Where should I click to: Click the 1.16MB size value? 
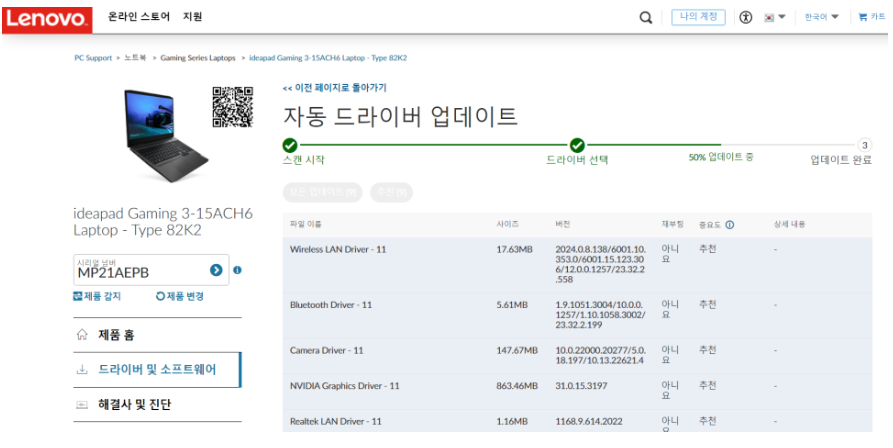pos(512,422)
